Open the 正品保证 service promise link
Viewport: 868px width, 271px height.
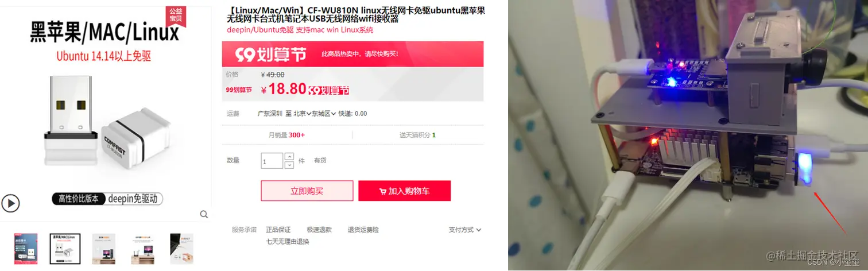[278, 230]
